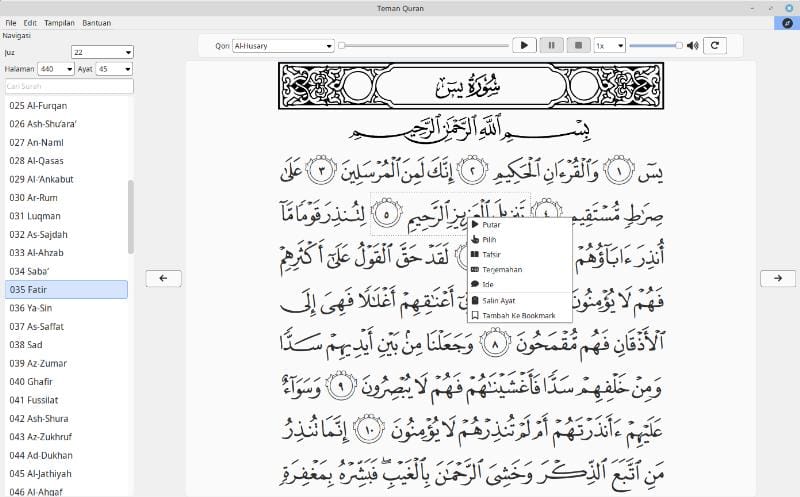Select surah 039 Az-Zumar
800x497 pixels.
pos(66,363)
